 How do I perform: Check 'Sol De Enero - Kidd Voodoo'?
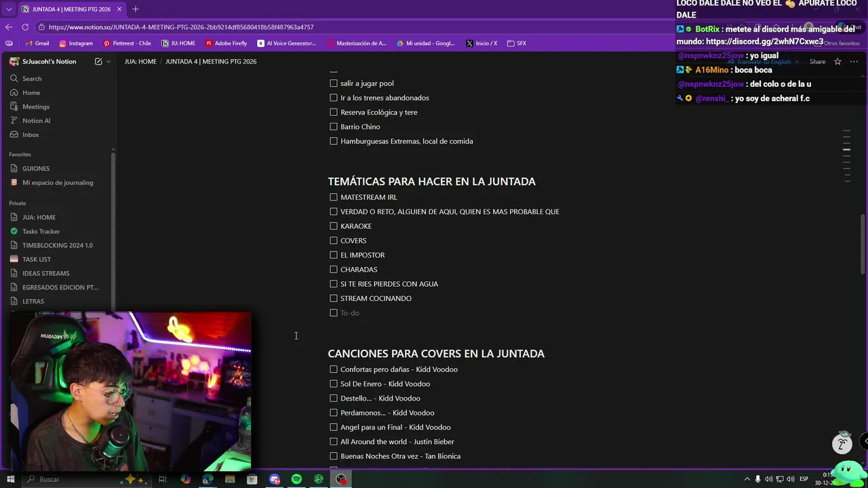pos(334,384)
